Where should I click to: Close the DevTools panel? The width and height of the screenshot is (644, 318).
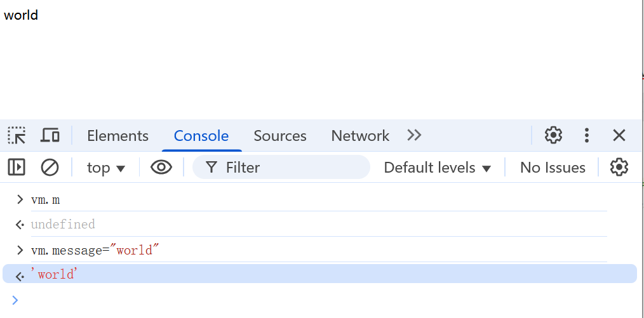point(619,135)
